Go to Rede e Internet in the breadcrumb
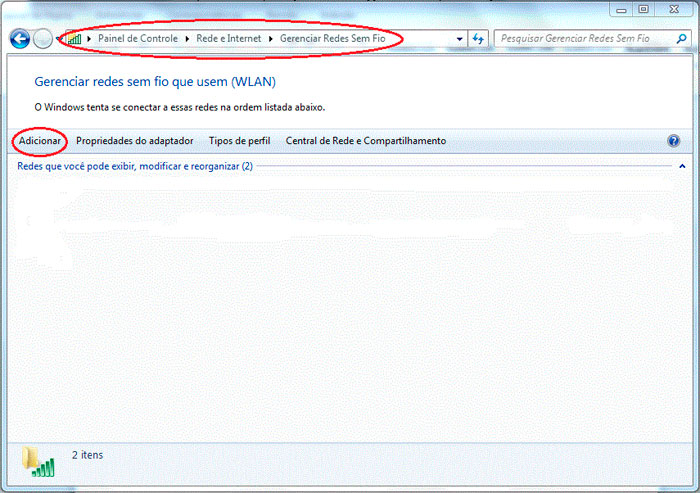This screenshot has width=700, height=493. tap(229, 38)
